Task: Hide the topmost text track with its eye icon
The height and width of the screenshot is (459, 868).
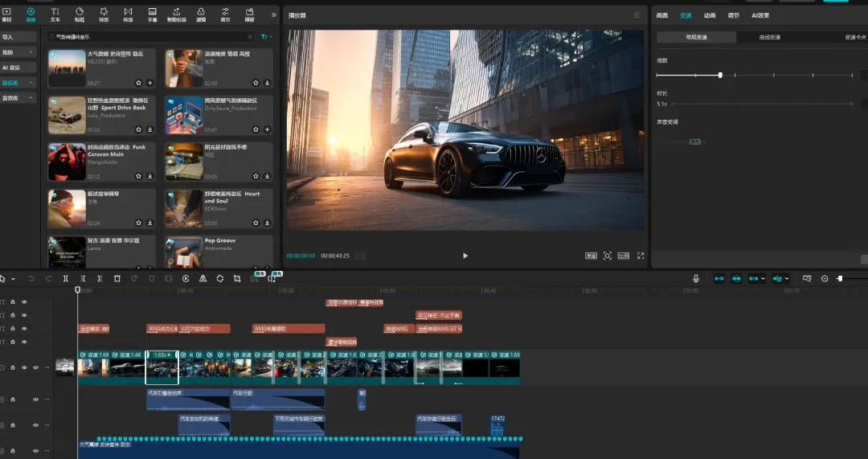Action: [x=24, y=302]
